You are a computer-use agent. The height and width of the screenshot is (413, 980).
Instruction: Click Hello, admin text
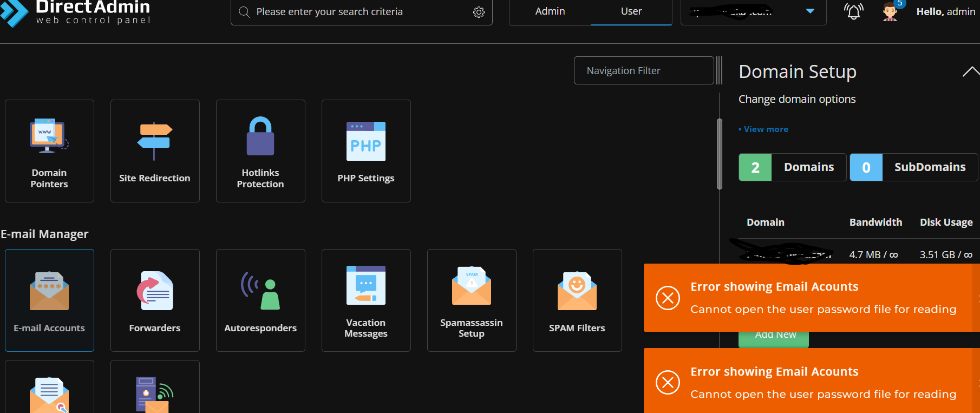pyautogui.click(x=946, y=11)
